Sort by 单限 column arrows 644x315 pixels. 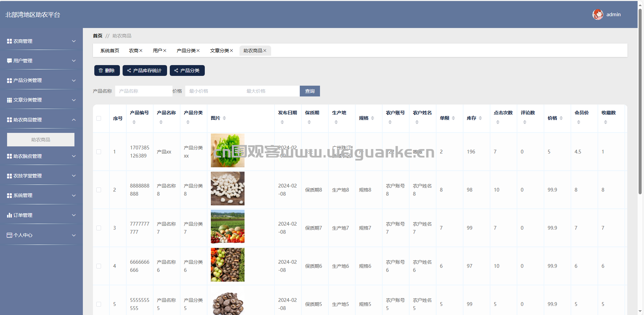click(453, 118)
